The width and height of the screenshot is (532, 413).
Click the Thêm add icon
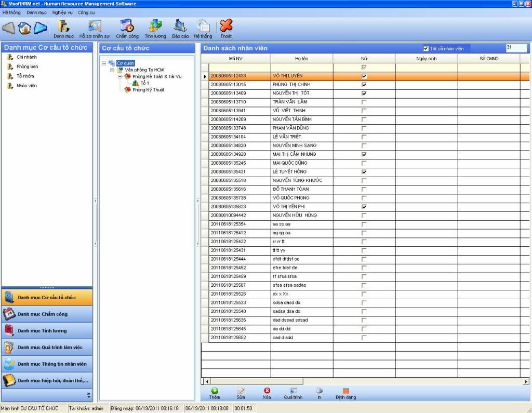click(215, 393)
